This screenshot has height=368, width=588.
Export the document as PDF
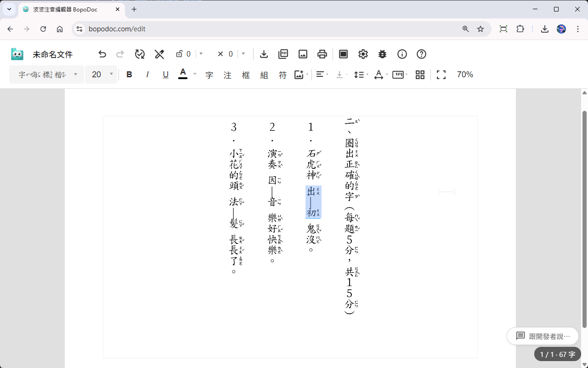(x=283, y=54)
